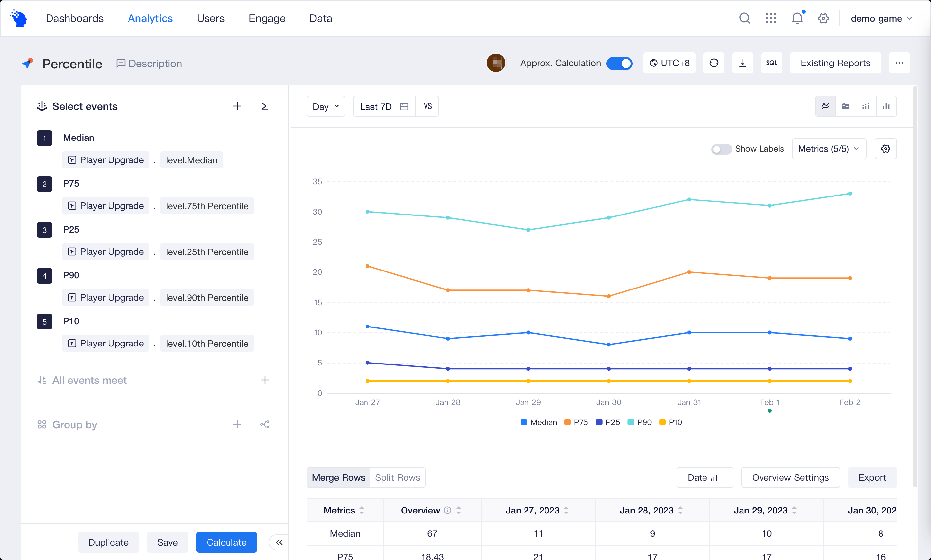This screenshot has height=560, width=931.
Task: Open Existing Reports
Action: pyautogui.click(x=835, y=63)
